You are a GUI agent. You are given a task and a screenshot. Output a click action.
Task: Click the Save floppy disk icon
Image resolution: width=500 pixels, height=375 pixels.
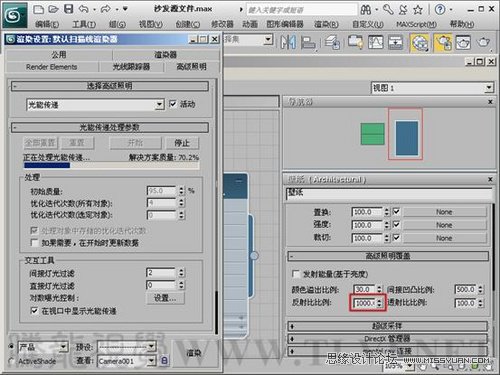pyautogui.click(x=68, y=9)
